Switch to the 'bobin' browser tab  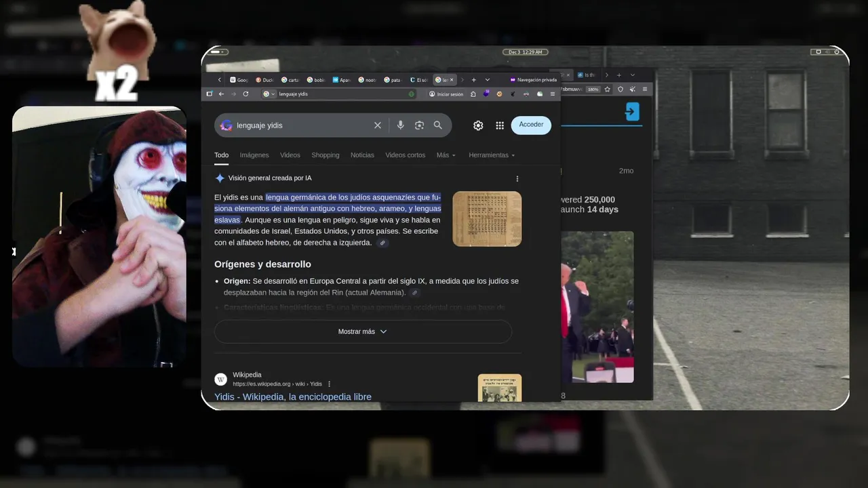point(316,80)
